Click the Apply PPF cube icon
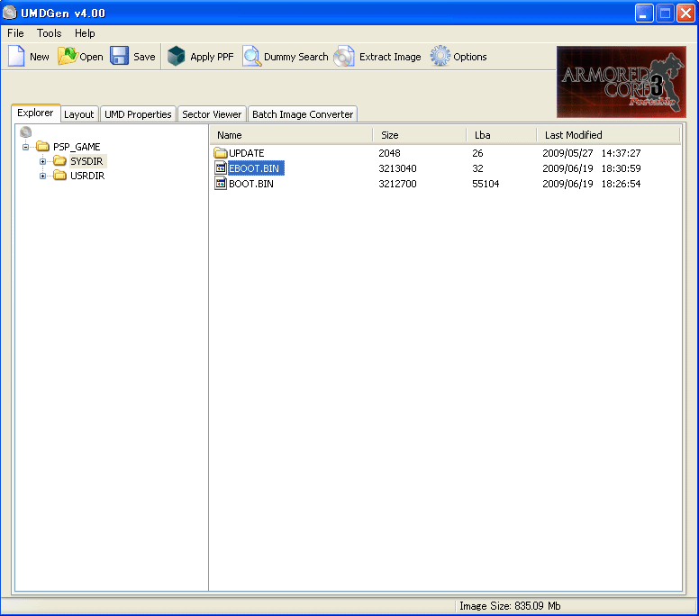The width and height of the screenshot is (699, 616). point(176,57)
